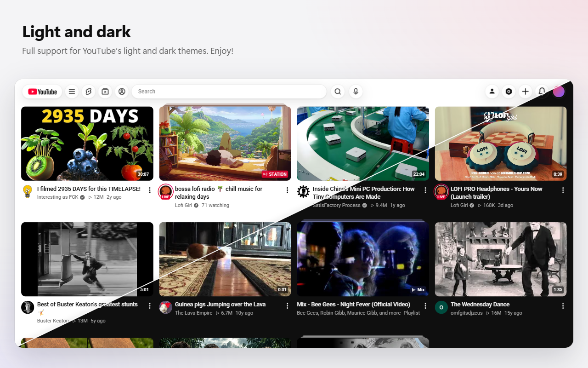Click the YouTube logo home button

click(42, 92)
